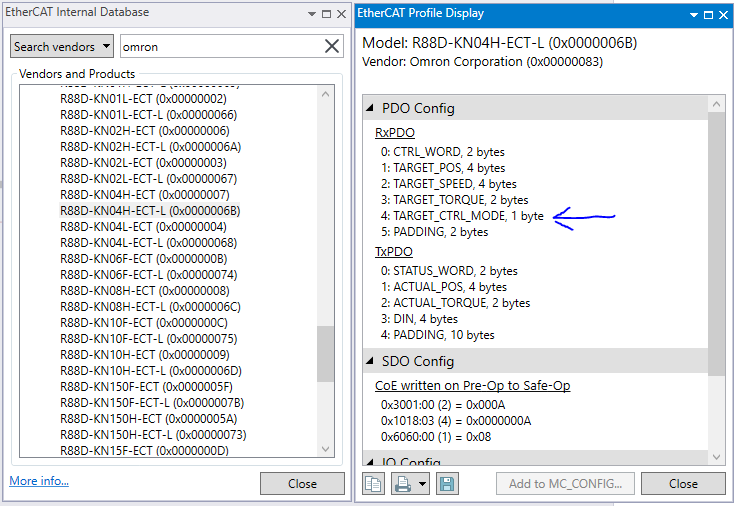Select R88D-KN150H-ECT (0x0000005A)
738x506 pixels.
click(148, 419)
